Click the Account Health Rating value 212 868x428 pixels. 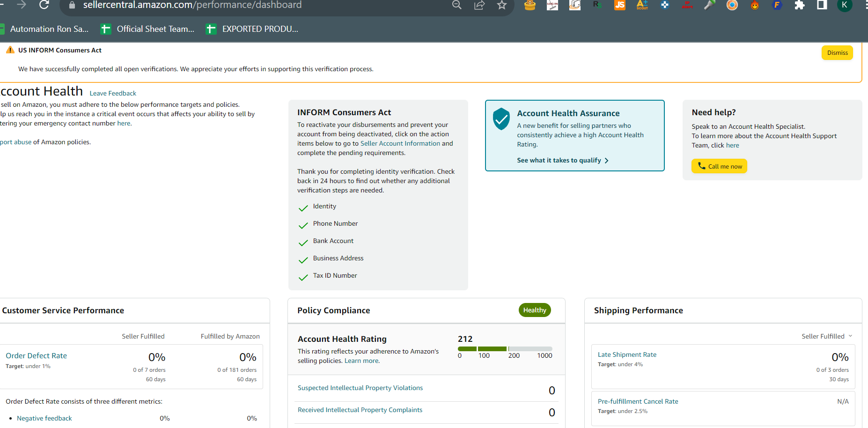[x=465, y=339]
